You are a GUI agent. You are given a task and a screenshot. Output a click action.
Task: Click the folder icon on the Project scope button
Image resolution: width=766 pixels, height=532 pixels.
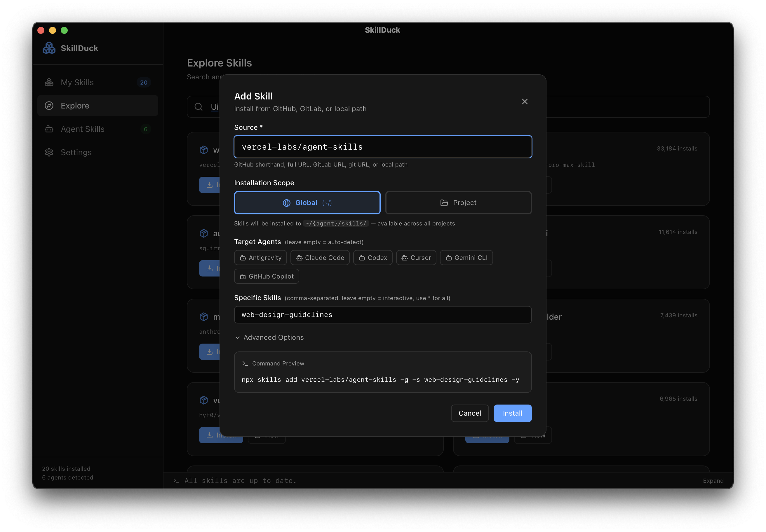click(444, 203)
